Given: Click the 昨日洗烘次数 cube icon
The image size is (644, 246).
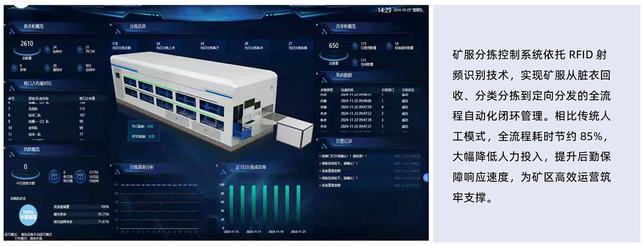Looking at the screenshot, I should coord(55,177).
